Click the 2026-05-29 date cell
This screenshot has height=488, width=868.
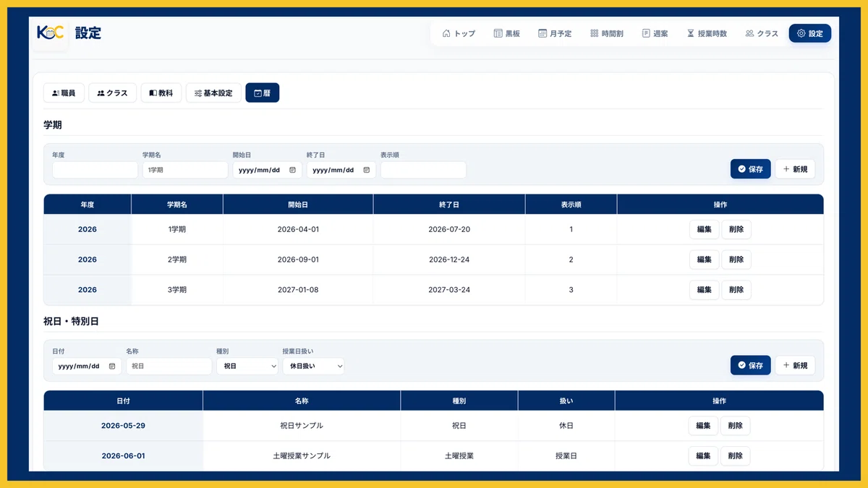pos(123,426)
